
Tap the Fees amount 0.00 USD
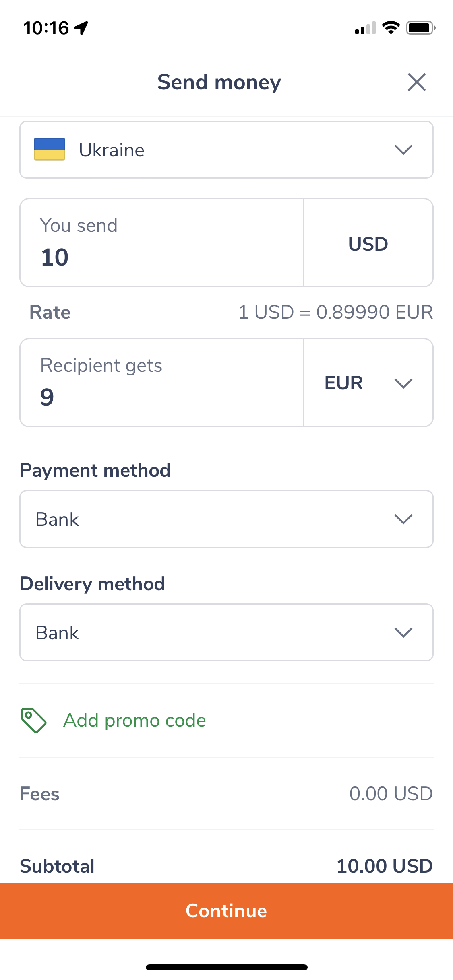pos(391,794)
